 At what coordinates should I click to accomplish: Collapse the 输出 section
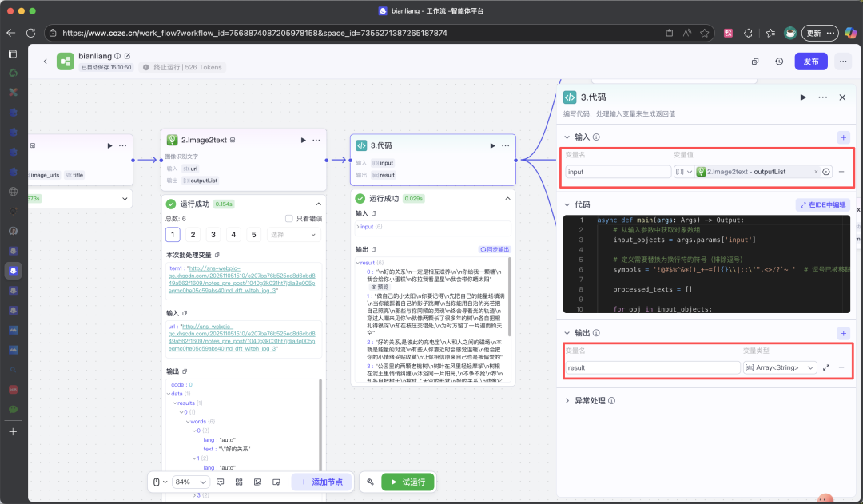pos(567,333)
